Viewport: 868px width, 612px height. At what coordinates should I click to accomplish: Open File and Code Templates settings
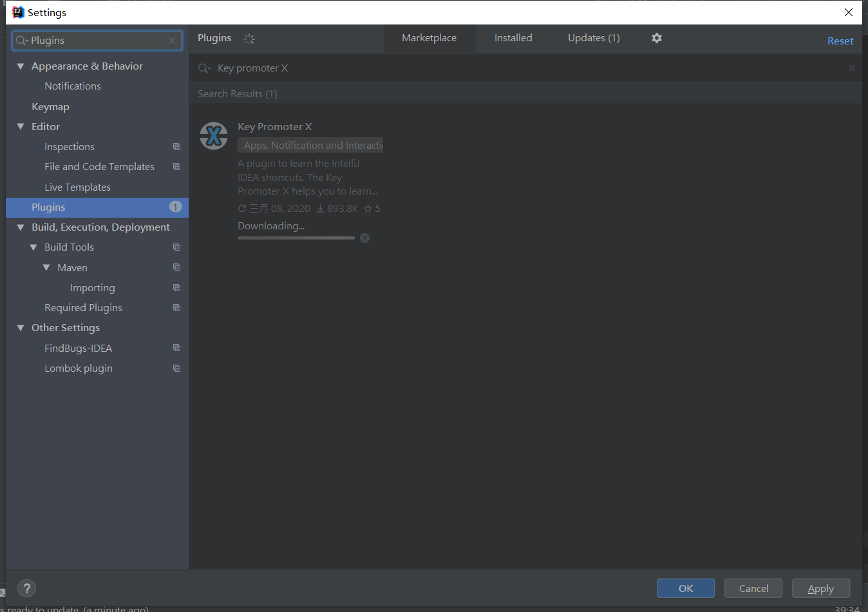[99, 167]
